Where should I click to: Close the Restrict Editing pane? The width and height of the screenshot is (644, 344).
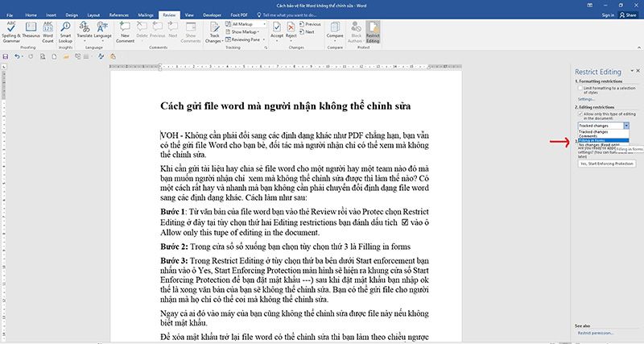point(638,71)
